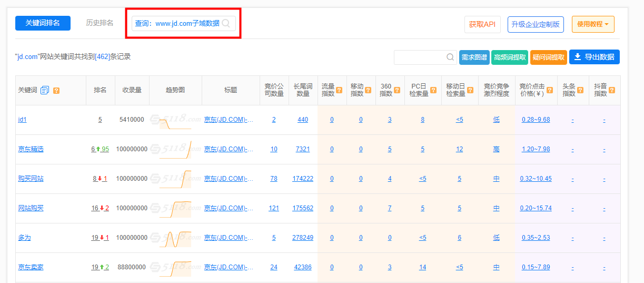The image size is (644, 283).
Task: Open the 京东精选 keyword link
Action: coord(31,149)
